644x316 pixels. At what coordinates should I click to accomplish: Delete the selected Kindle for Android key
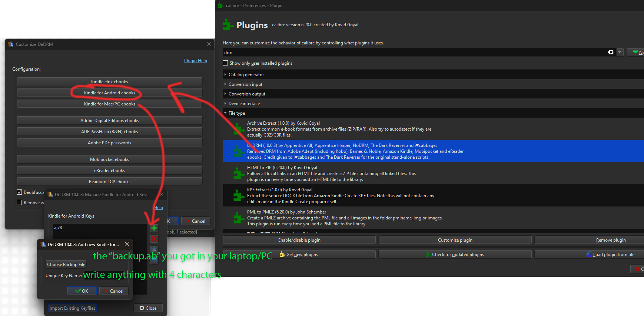point(154,239)
